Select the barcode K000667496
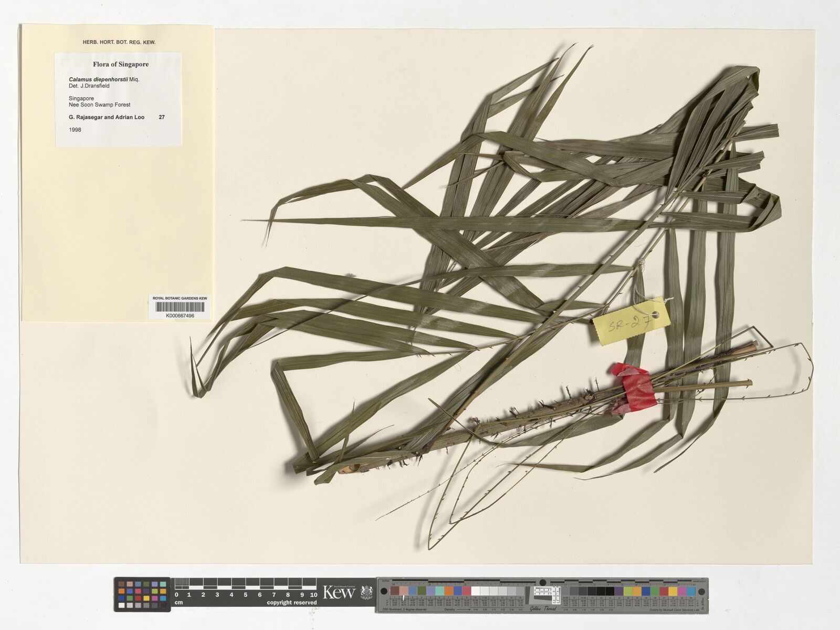The image size is (840, 630). pos(180,308)
